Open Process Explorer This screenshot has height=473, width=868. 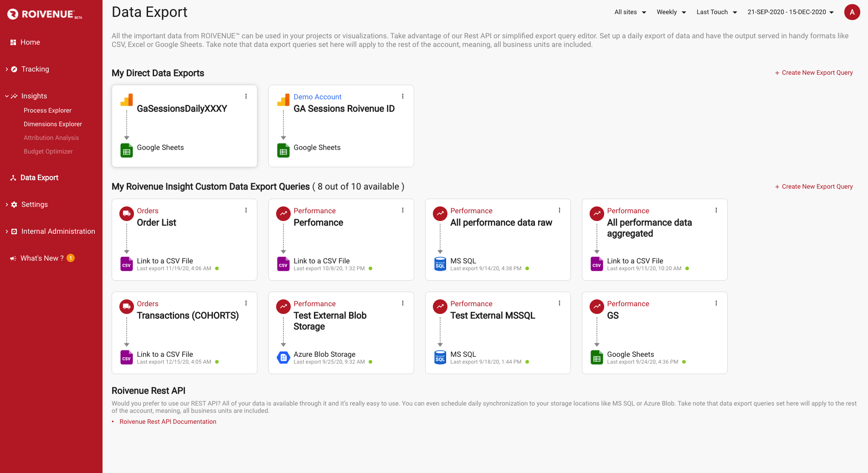coord(47,111)
